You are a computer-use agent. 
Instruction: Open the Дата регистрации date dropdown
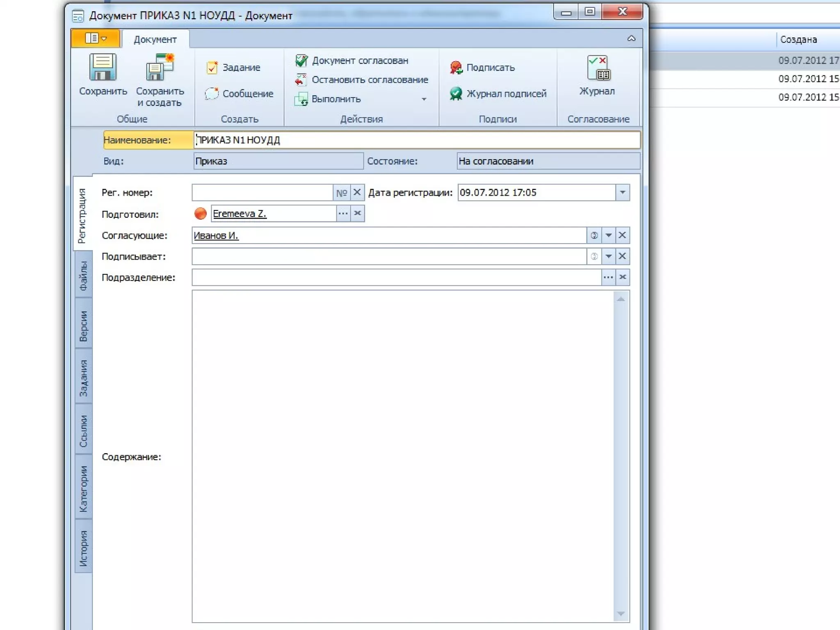point(622,193)
